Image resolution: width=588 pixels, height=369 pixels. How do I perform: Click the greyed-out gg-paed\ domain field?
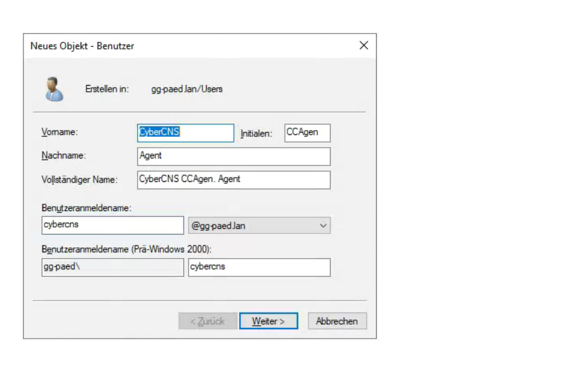112,267
